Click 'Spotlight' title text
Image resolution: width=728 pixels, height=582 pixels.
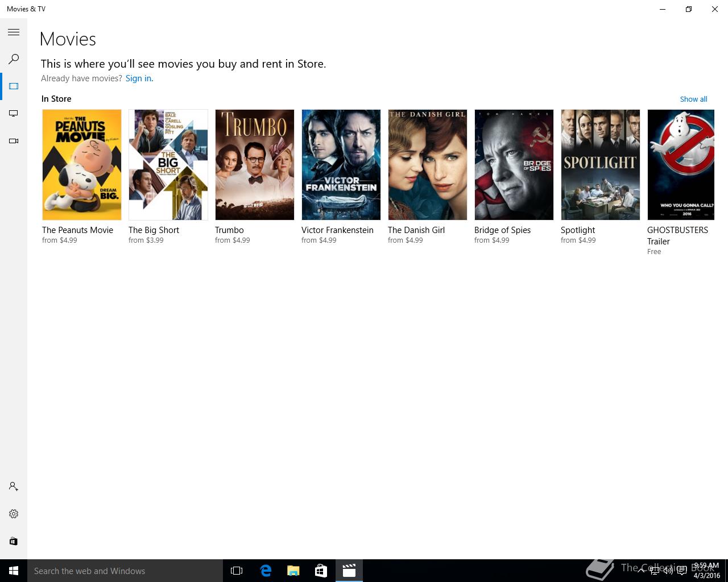(x=578, y=230)
